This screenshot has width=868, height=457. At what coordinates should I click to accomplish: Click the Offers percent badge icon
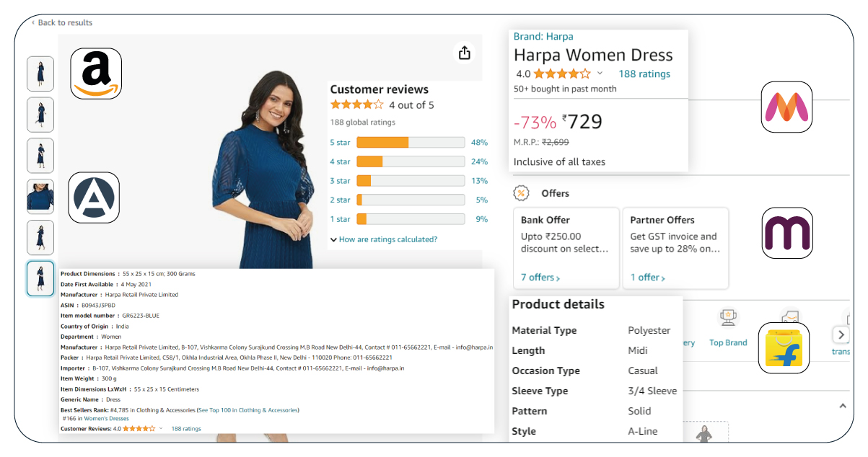(522, 193)
